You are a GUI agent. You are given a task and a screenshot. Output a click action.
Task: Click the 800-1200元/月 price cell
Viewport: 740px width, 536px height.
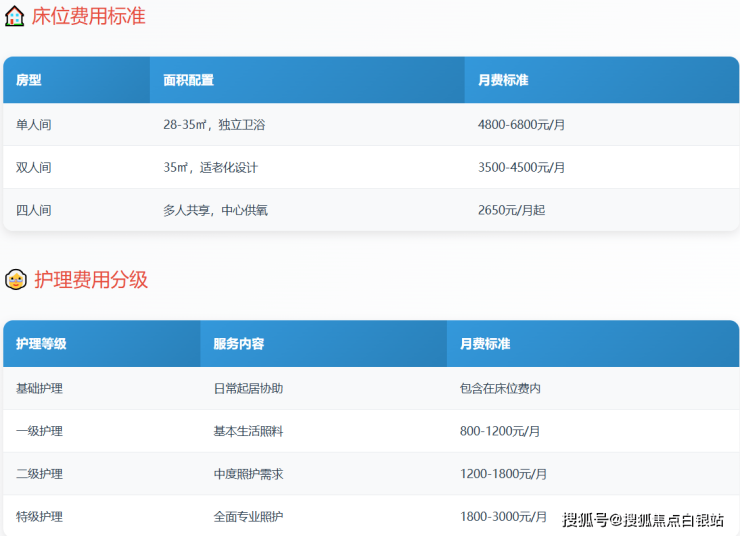pyautogui.click(x=500, y=431)
